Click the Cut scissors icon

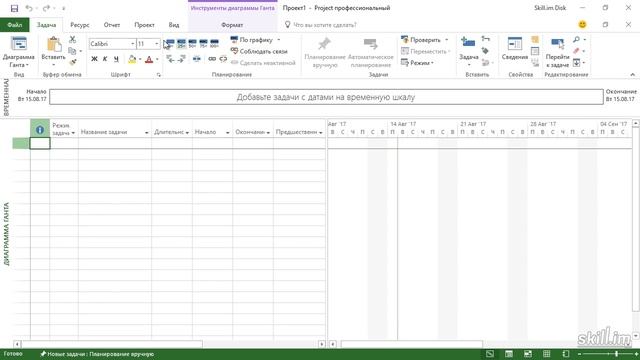click(73, 40)
